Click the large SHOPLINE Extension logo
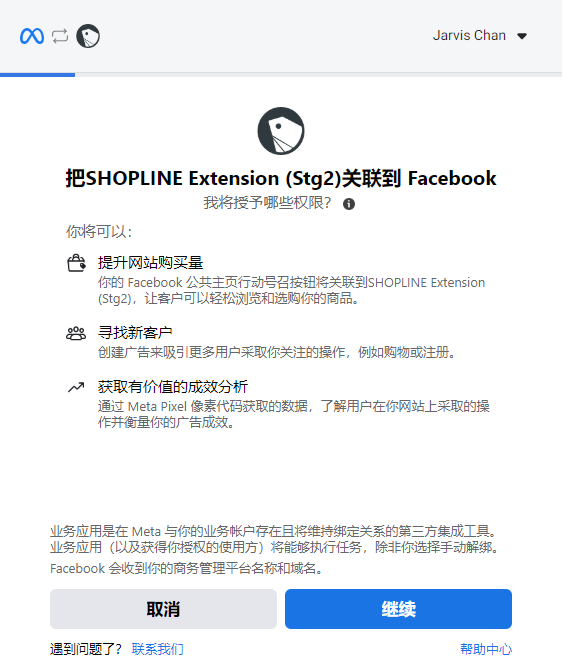This screenshot has width=583, height=670. 281,131
